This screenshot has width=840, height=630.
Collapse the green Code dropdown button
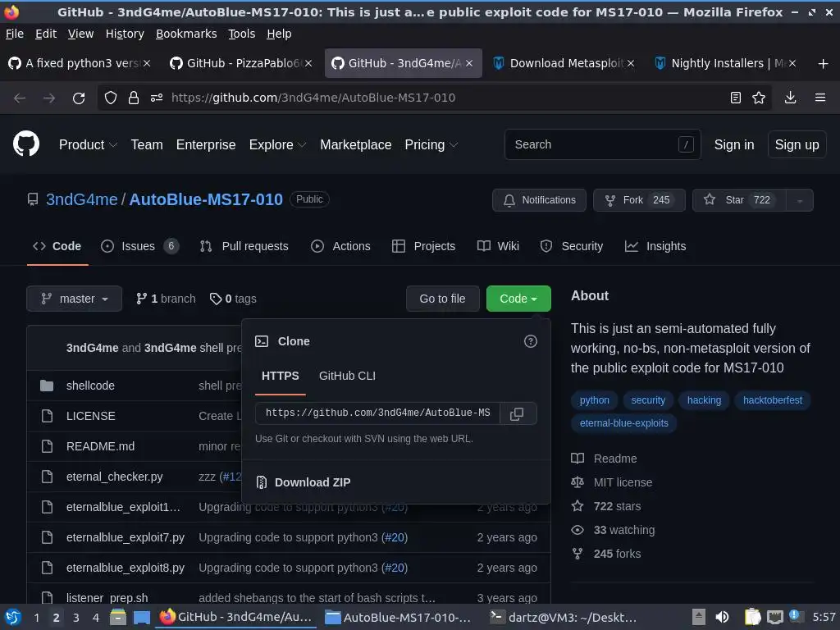(518, 299)
